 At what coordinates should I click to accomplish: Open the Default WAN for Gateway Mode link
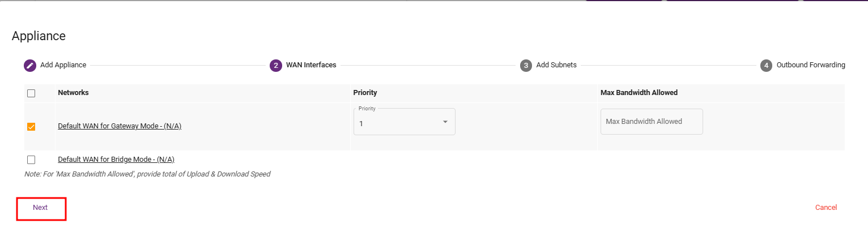(120, 126)
